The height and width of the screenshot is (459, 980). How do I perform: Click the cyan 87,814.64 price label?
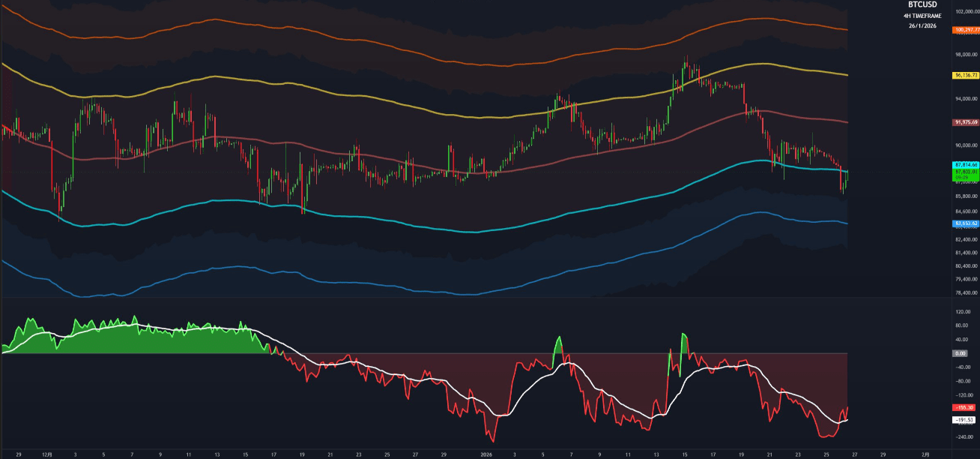pyautogui.click(x=964, y=164)
